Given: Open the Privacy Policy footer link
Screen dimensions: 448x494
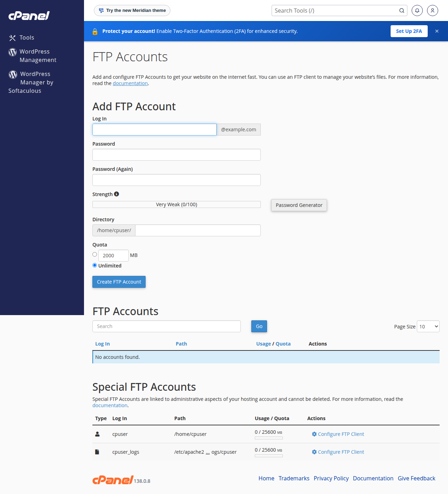Looking at the screenshot, I should tap(331, 478).
